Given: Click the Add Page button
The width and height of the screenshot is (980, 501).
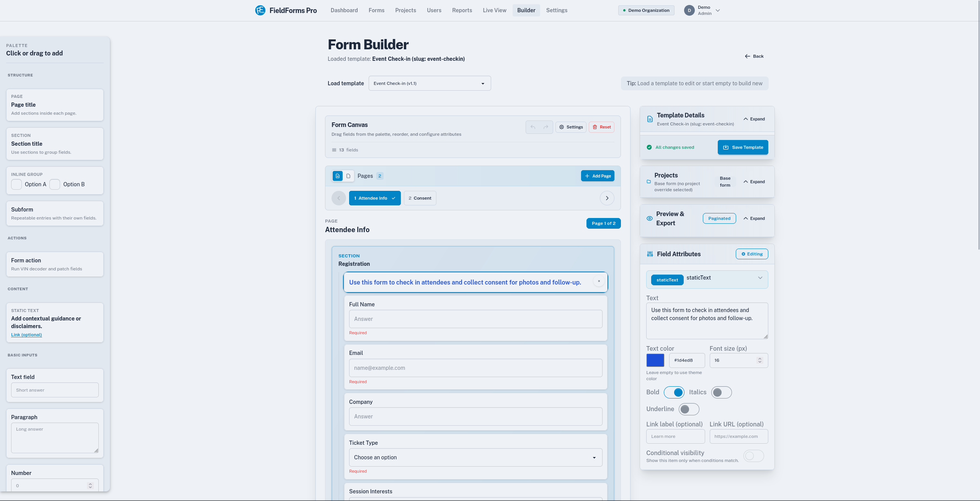Looking at the screenshot, I should pos(598,176).
